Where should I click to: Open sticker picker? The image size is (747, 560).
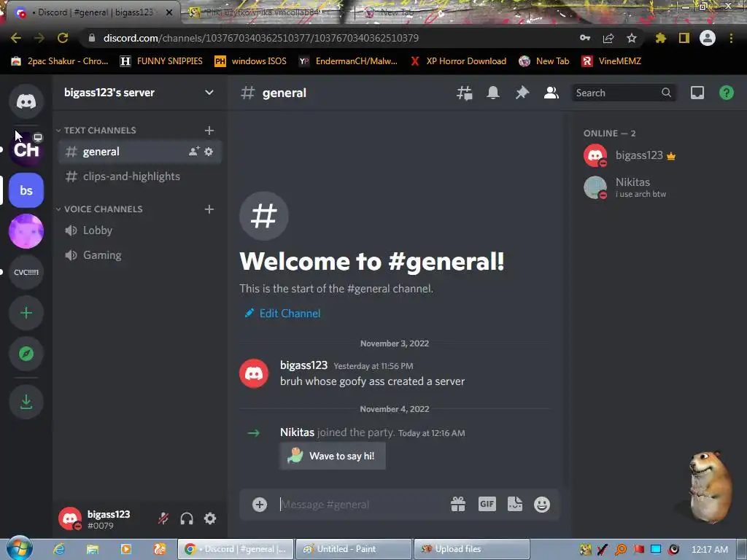coord(515,505)
